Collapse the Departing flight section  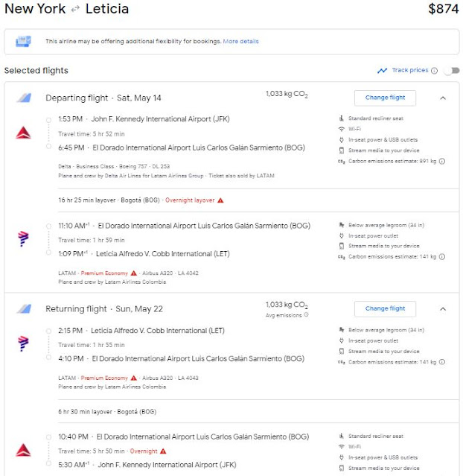pos(443,98)
